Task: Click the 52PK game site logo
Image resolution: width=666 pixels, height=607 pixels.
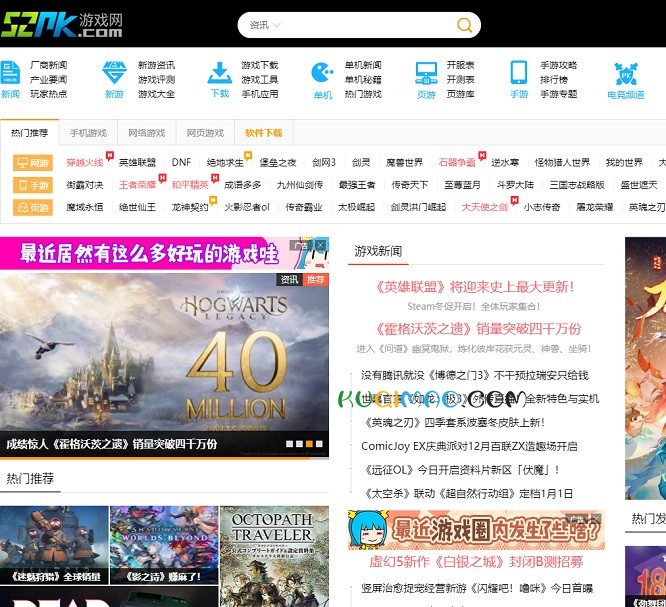Action: tap(62, 24)
